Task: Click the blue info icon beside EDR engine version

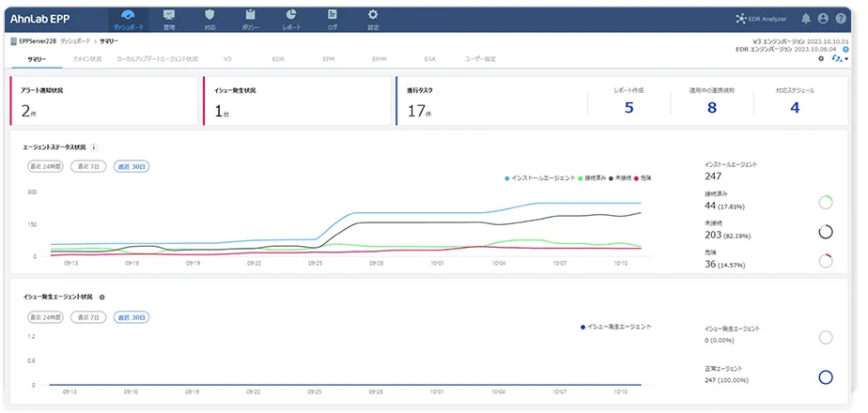Action: pos(845,49)
